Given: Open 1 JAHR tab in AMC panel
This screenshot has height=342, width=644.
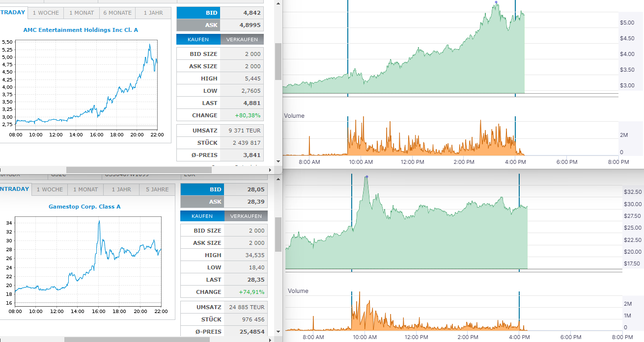Looking at the screenshot, I should 153,13.
